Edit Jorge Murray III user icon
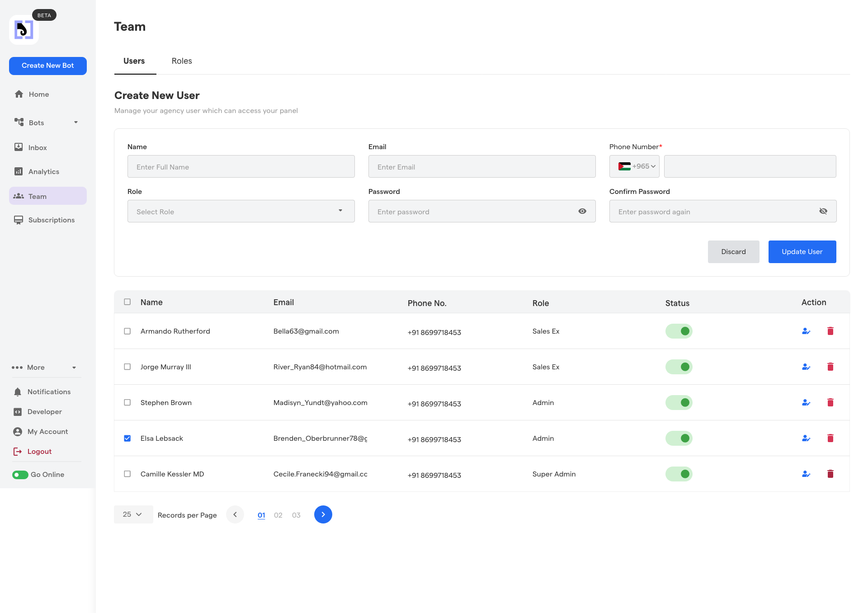Screen dimensions: 868x613 (806, 367)
